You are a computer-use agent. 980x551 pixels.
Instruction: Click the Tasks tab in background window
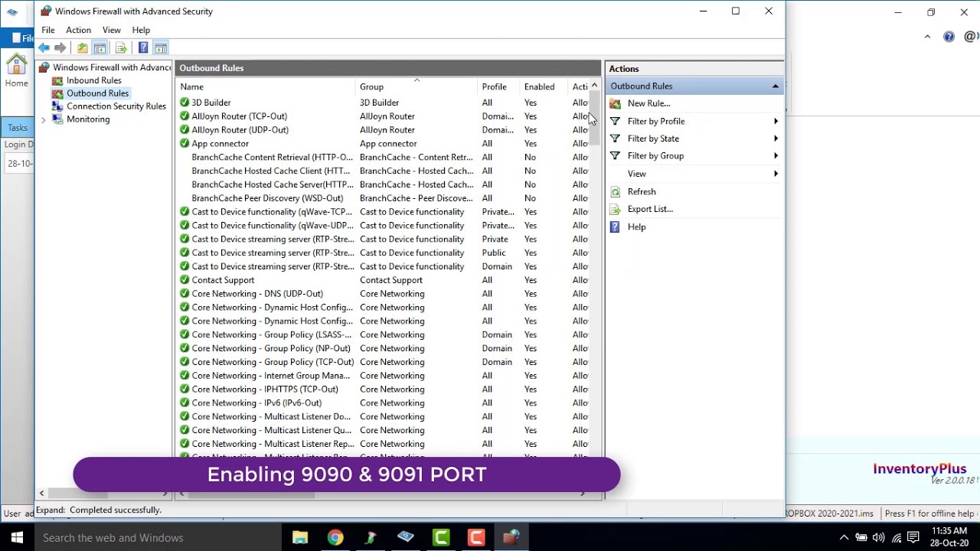click(x=17, y=128)
